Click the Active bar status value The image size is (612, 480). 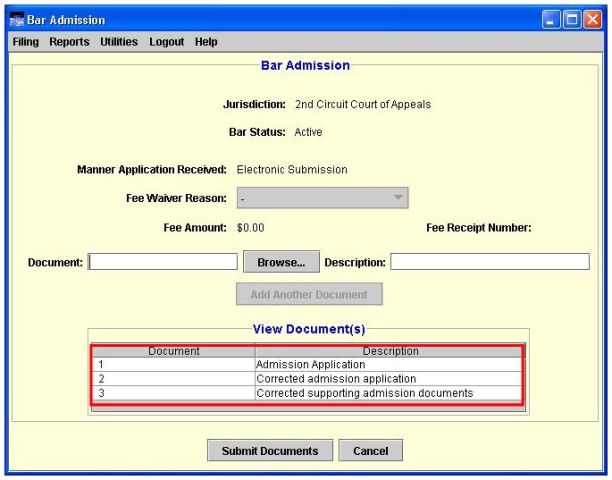[x=308, y=132]
